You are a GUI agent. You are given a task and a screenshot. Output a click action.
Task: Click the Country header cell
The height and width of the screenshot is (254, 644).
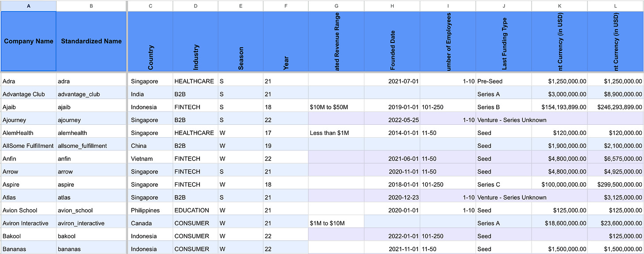coord(150,41)
